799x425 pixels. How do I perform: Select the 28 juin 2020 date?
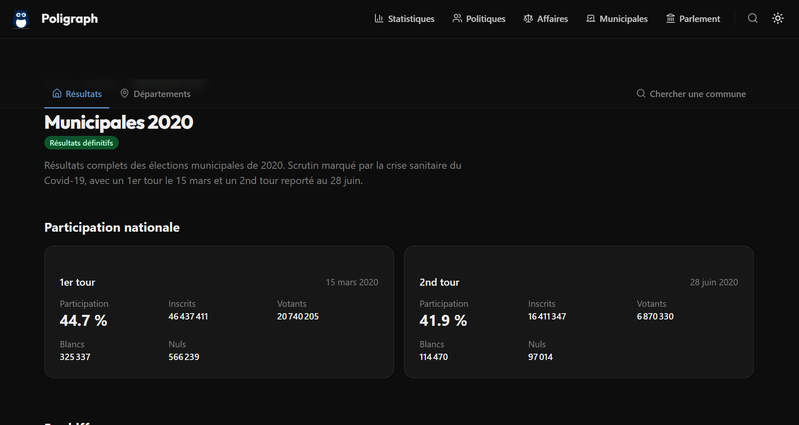point(714,282)
